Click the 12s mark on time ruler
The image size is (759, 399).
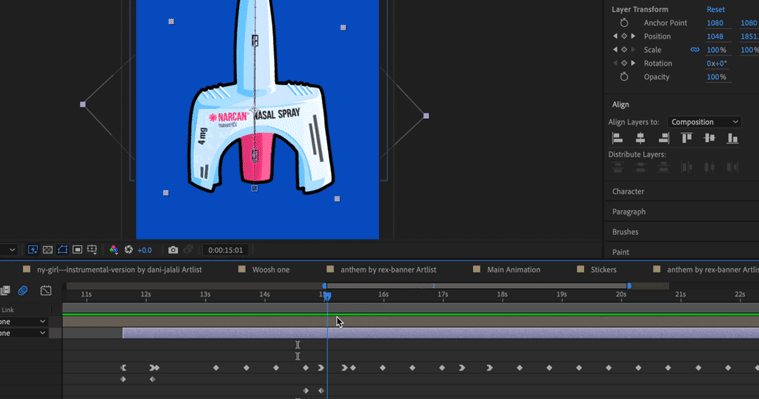click(x=146, y=294)
